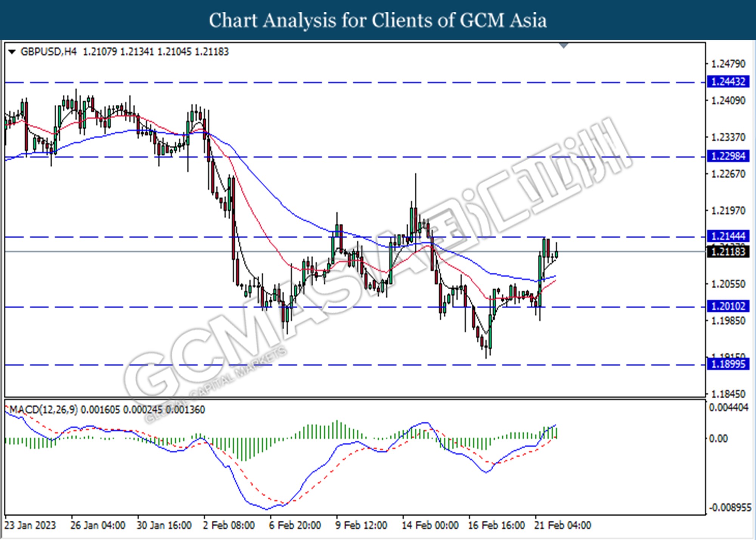Viewport: 756px width, 540px height.
Task: Select the 1.22984 level price label
Action: click(x=728, y=156)
